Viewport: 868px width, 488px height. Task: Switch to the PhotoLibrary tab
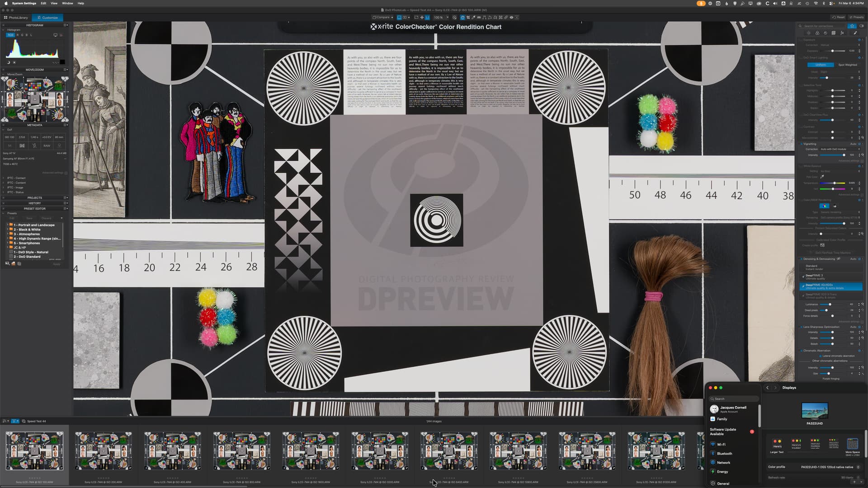click(16, 17)
